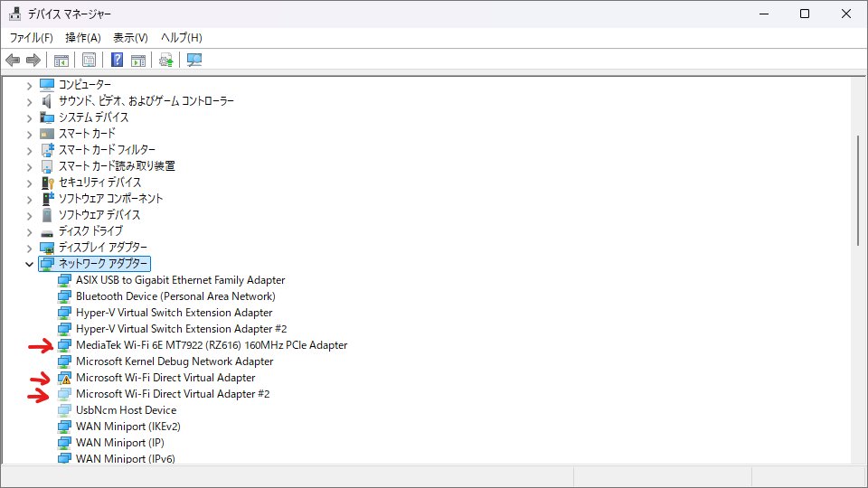The image size is (868, 488).
Task: Expand サウンド、ビデオ、およびゲーム コントローラー
Action: tap(29, 102)
